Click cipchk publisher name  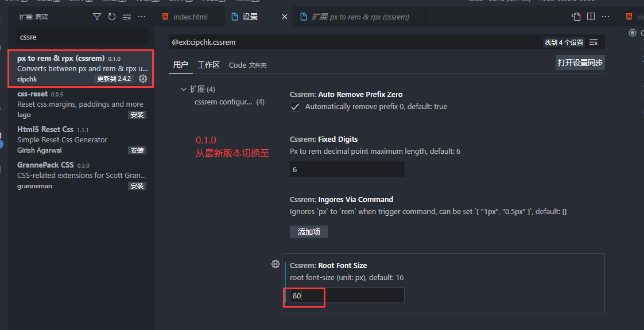click(27, 79)
